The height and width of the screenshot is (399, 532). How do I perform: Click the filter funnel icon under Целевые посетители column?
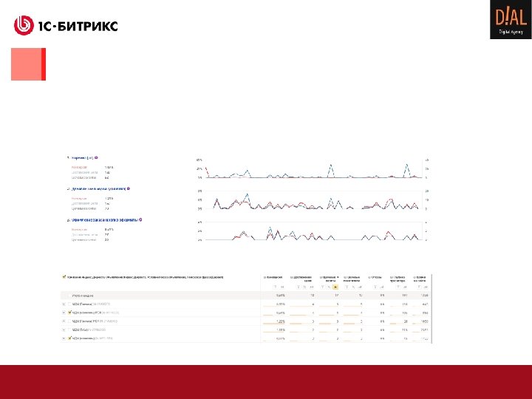[x=347, y=287]
